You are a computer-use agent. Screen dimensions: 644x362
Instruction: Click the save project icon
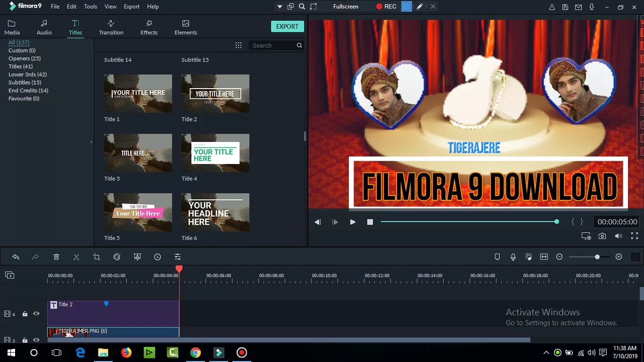565,7
